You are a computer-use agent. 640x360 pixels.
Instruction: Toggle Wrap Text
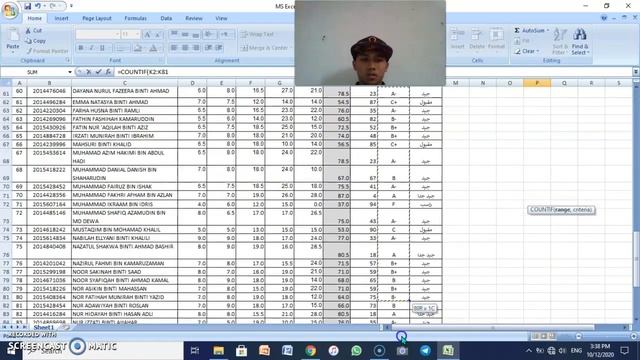258,34
